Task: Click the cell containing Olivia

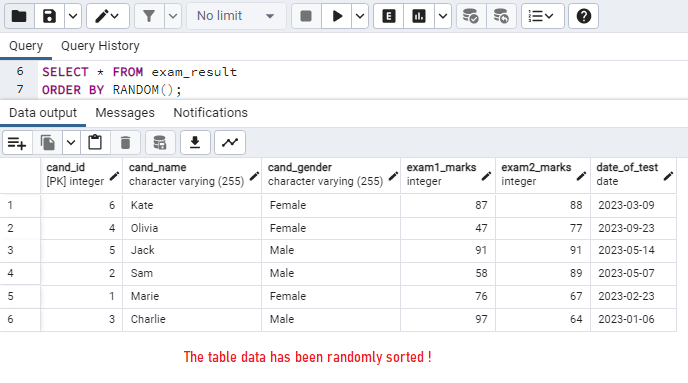Action: click(x=192, y=228)
